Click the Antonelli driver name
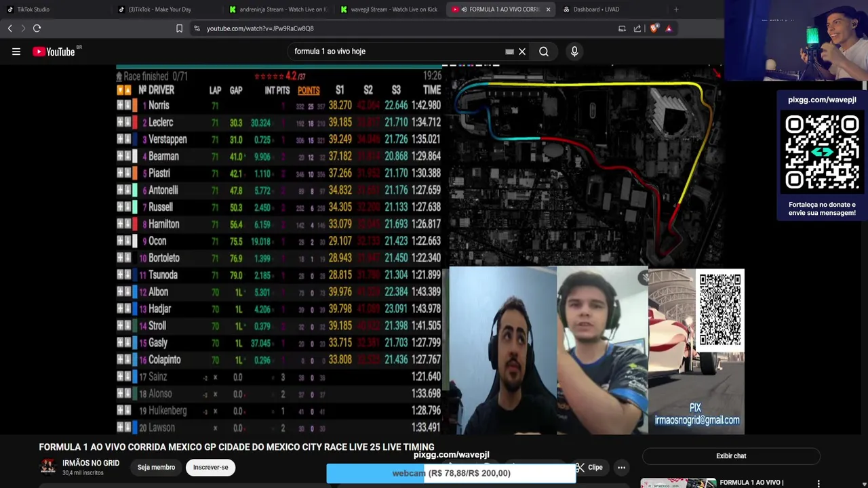 [x=163, y=190]
